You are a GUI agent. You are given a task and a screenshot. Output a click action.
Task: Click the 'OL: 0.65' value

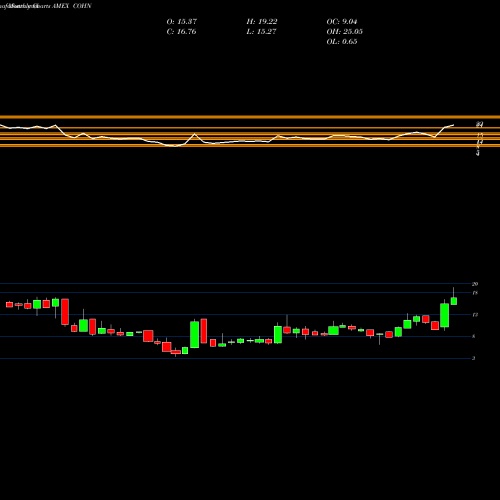pos(342,42)
